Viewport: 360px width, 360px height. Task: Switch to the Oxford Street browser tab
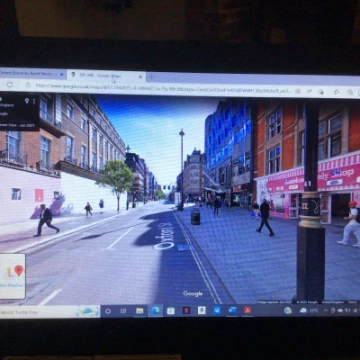click(x=32, y=73)
